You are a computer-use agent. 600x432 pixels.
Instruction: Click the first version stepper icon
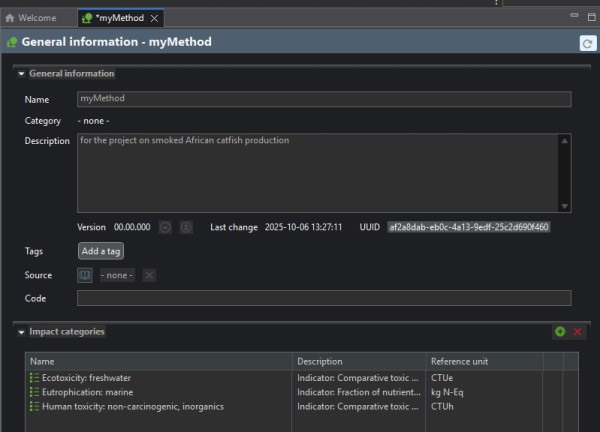166,227
